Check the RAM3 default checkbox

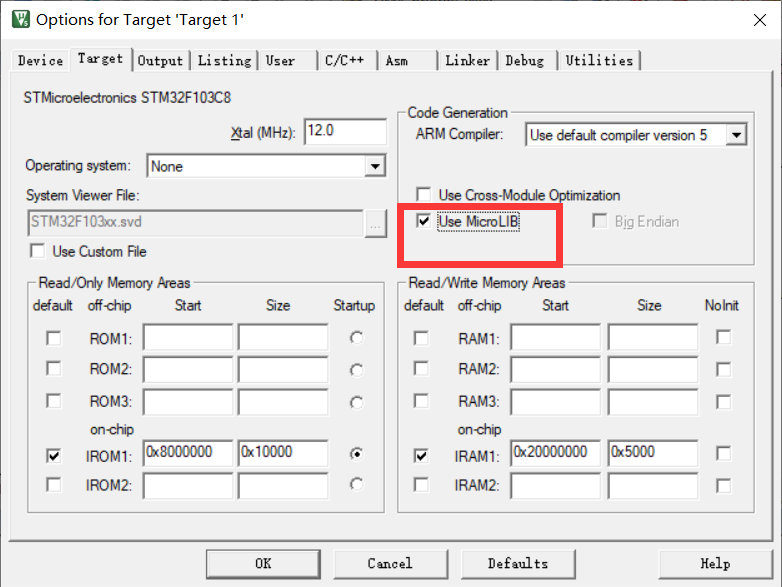[x=421, y=401]
